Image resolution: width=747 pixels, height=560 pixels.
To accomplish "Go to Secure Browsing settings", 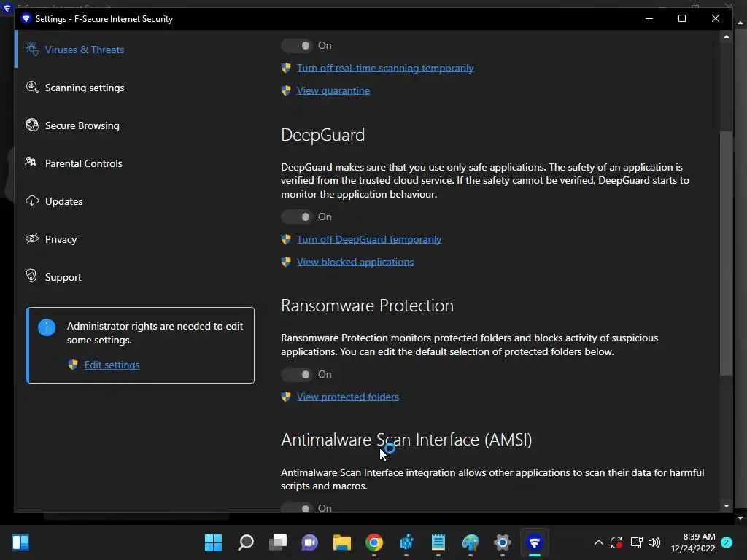I will 82,125.
